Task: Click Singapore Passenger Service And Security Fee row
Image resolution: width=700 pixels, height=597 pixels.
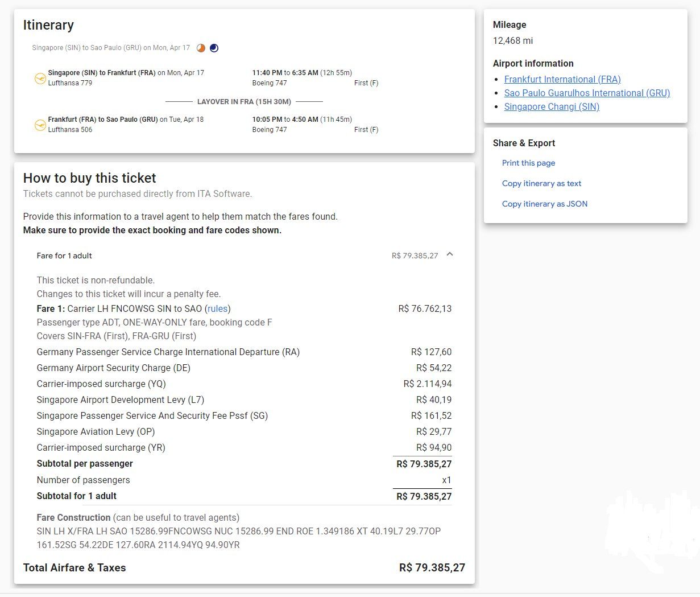Action: [x=244, y=415]
